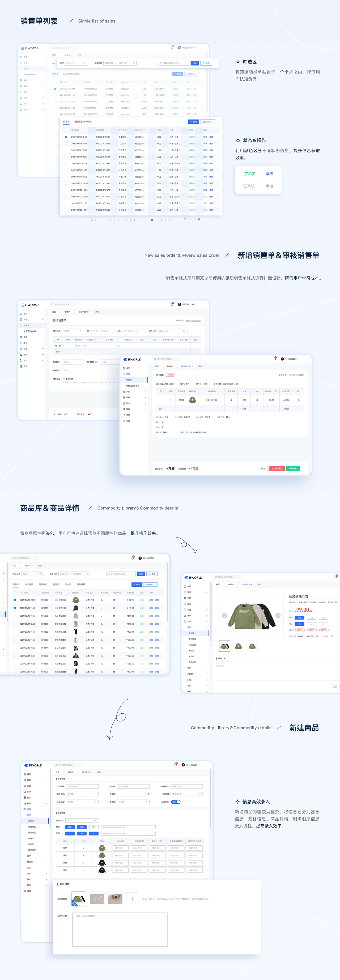Click 资料 folder icon in new product form sidebar

tap(25, 809)
